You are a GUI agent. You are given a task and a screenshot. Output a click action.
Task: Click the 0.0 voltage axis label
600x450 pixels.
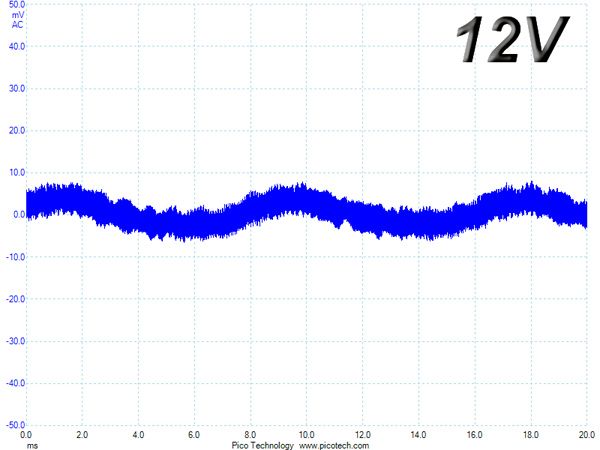(19, 215)
